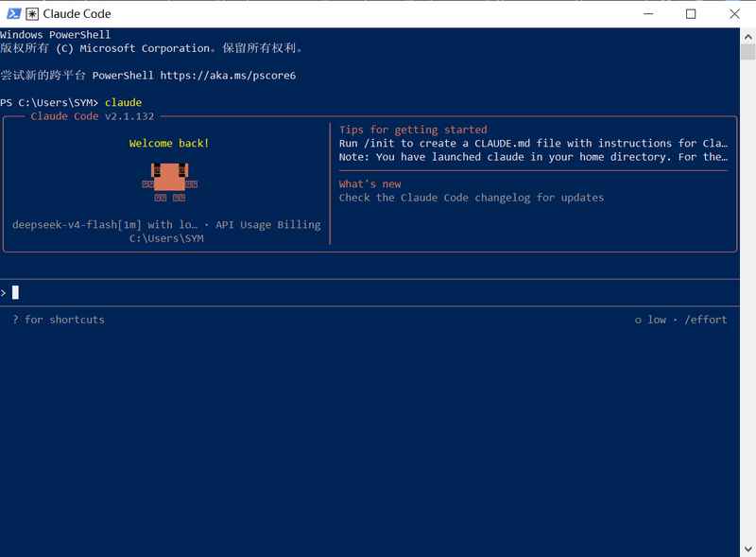The image size is (756, 557).
Task: Click the 'Run /init to create' tip line
Action: tap(533, 144)
